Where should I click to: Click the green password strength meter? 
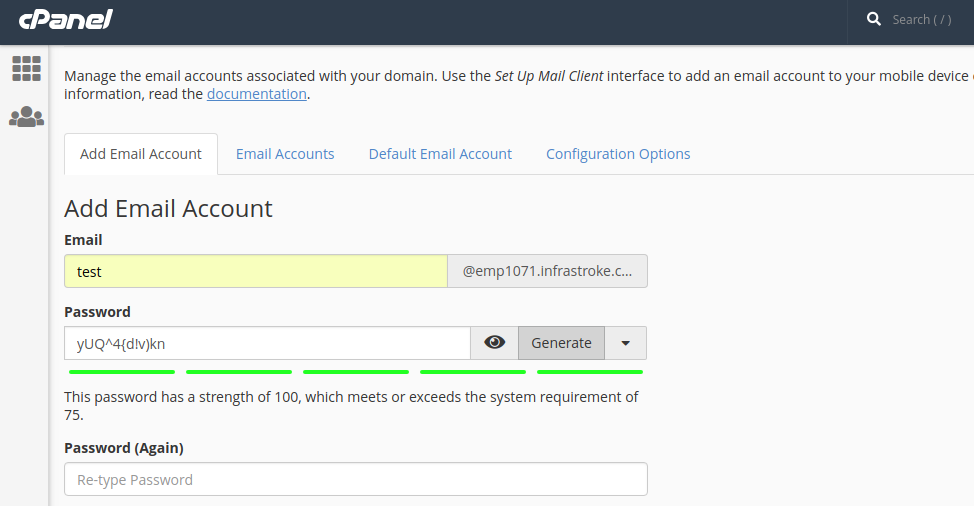(x=354, y=372)
